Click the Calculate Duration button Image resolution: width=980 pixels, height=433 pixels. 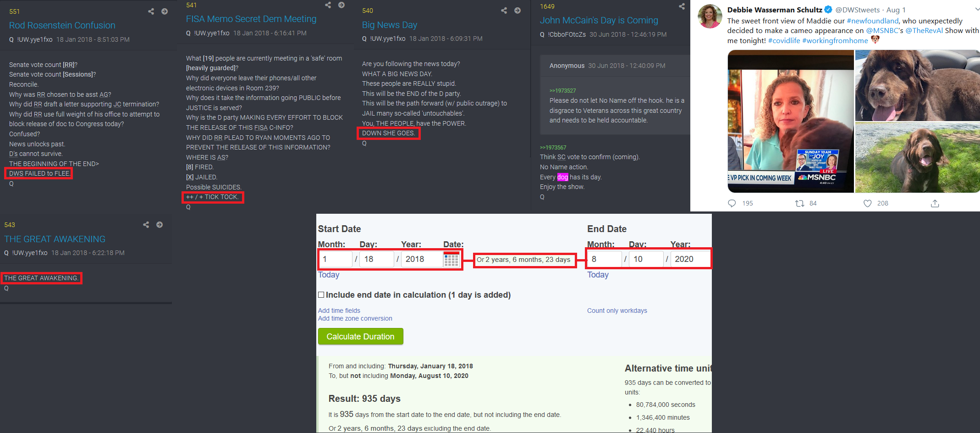pyautogui.click(x=360, y=336)
